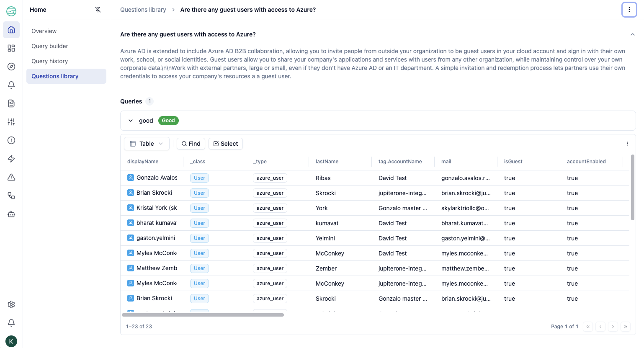Click the Good status badge
This screenshot has height=348, width=644.
pyautogui.click(x=168, y=121)
